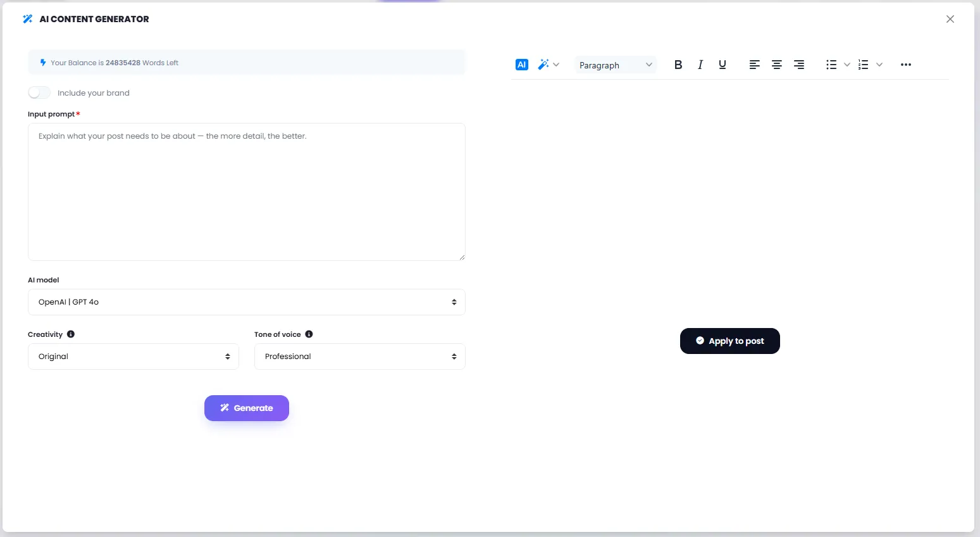Click the Input prompt label
This screenshot has width=980, height=537.
click(x=51, y=114)
